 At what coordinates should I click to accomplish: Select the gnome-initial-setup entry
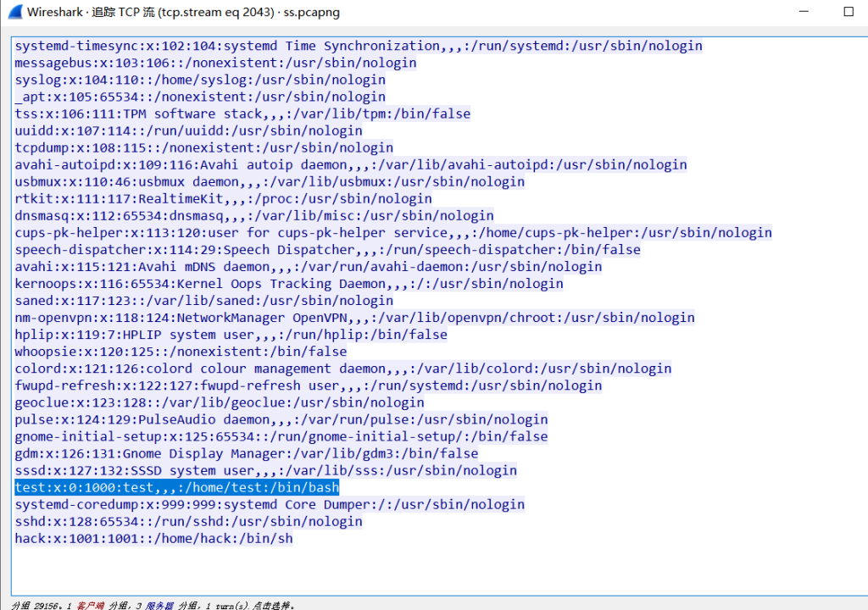(x=281, y=436)
